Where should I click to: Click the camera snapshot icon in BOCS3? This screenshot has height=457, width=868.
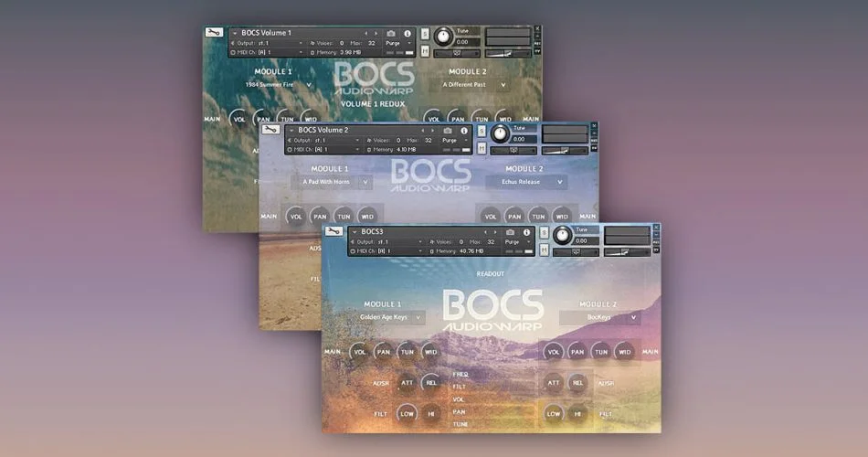[x=510, y=232]
